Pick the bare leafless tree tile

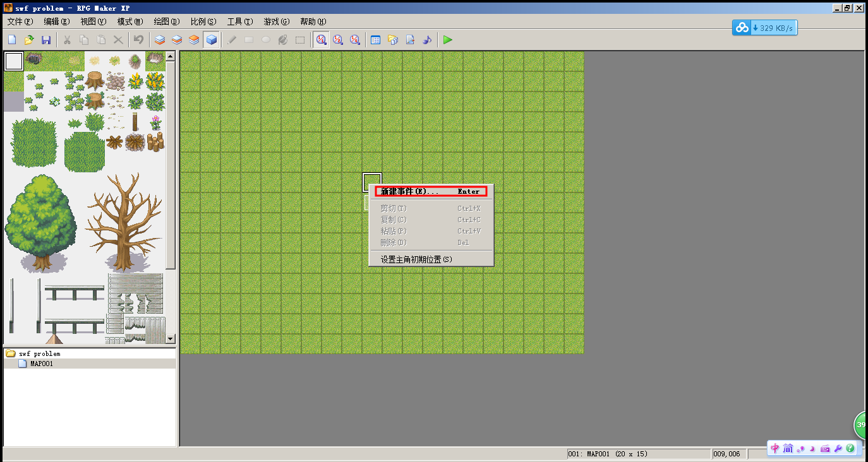[x=123, y=222]
